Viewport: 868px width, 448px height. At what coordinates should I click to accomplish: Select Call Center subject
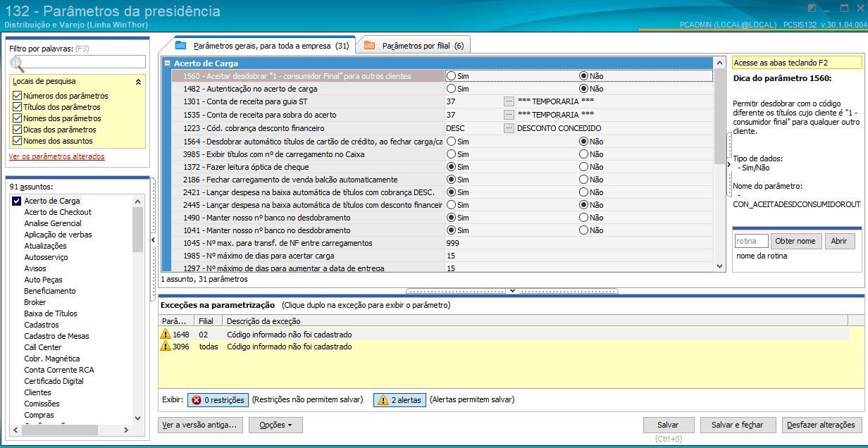[x=43, y=347]
